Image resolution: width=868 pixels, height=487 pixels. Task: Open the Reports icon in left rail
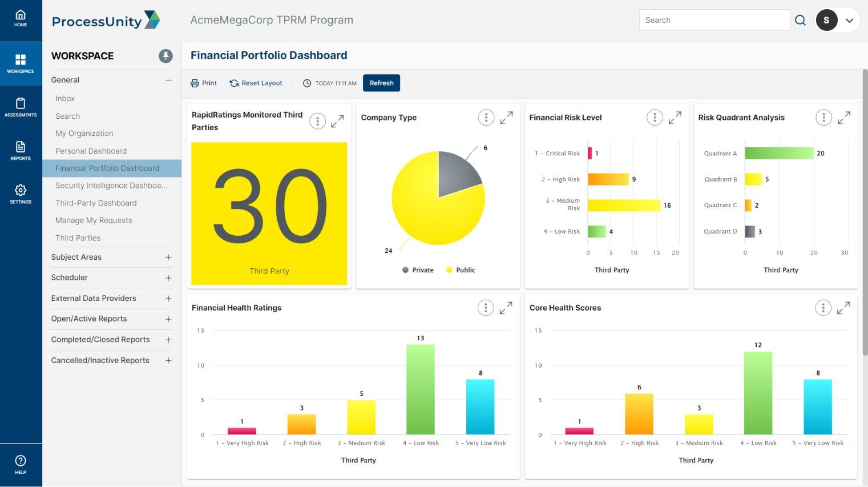[x=21, y=150]
